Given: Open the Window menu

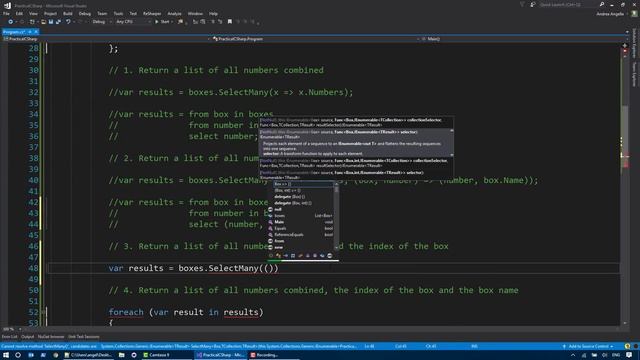Looking at the screenshot, I should click(195, 13).
